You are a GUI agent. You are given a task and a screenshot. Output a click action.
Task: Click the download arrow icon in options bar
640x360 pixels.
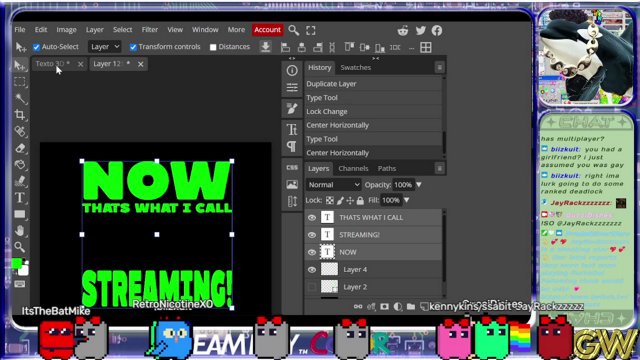click(x=265, y=47)
